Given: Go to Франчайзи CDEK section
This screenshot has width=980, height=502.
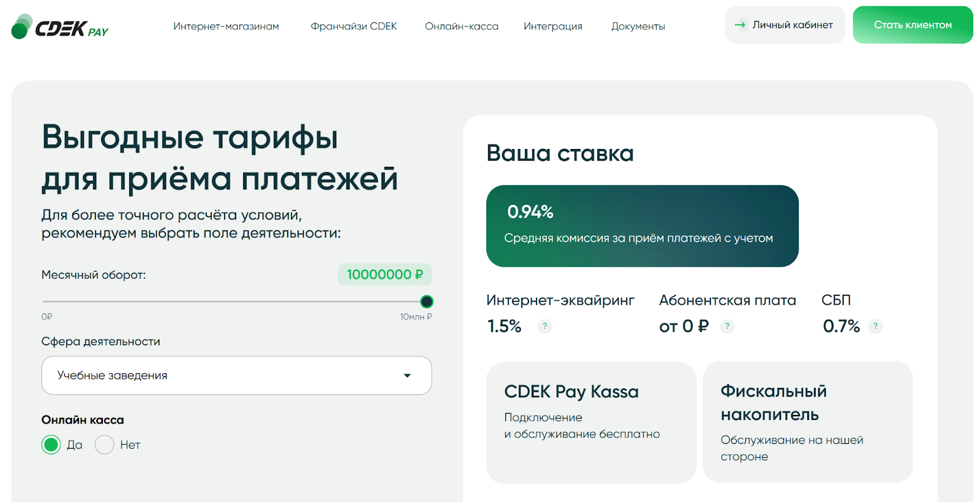Looking at the screenshot, I should (353, 26).
